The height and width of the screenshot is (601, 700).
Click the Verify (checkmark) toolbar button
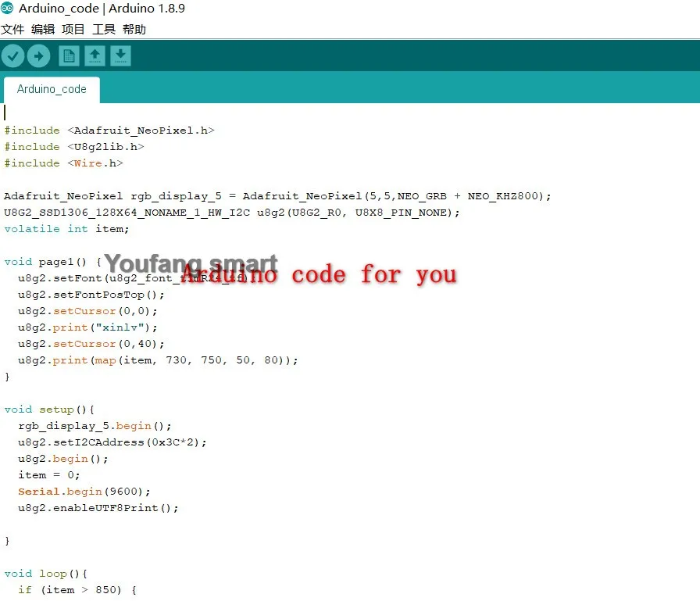pos(12,56)
